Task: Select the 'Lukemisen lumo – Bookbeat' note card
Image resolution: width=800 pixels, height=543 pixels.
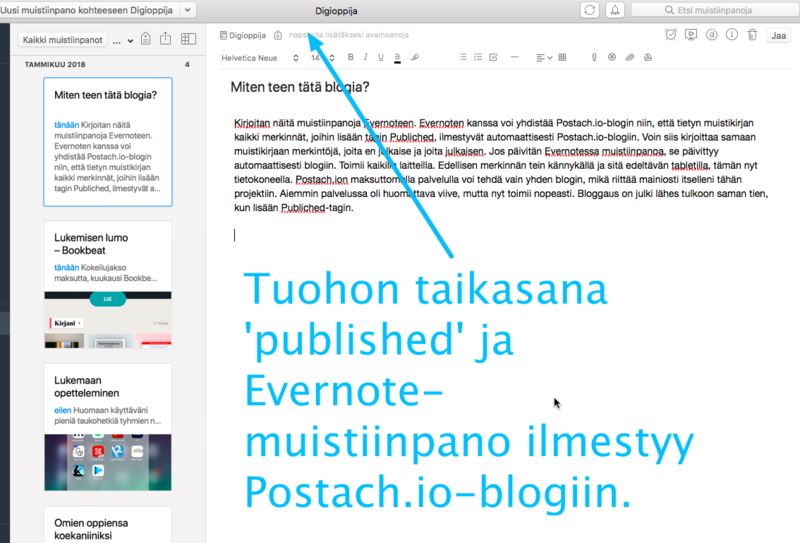Action: tap(108, 285)
